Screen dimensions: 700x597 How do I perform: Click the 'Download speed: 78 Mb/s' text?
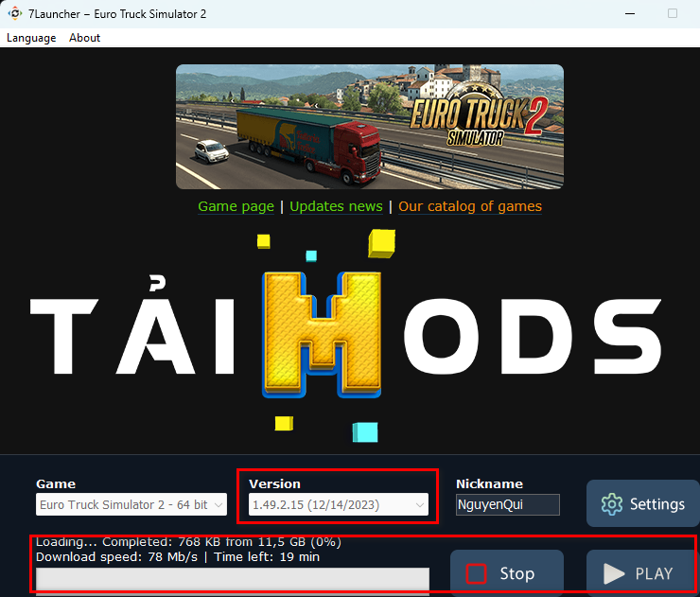click(x=116, y=557)
